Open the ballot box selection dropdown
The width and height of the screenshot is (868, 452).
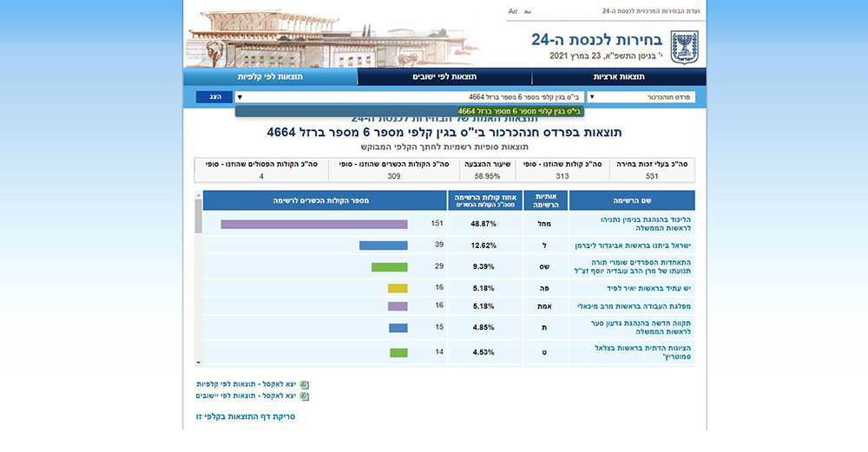coord(409,97)
